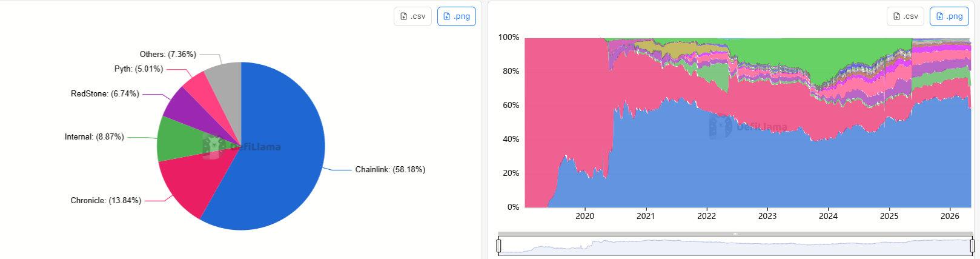The image size is (980, 259).
Task: Download pie chart as .png
Action: click(457, 16)
